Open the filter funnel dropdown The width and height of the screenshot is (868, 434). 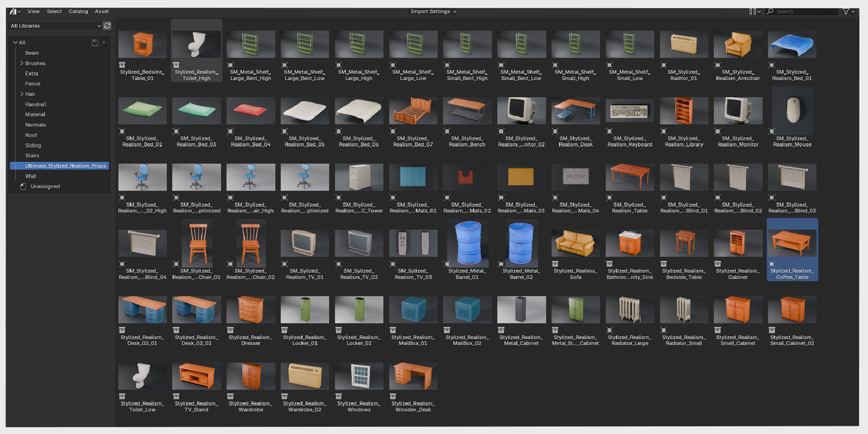[x=848, y=12]
